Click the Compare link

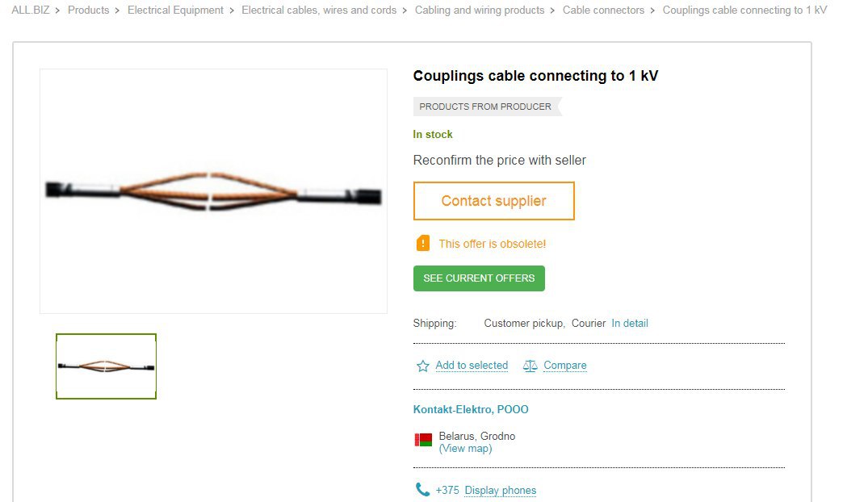click(x=564, y=366)
